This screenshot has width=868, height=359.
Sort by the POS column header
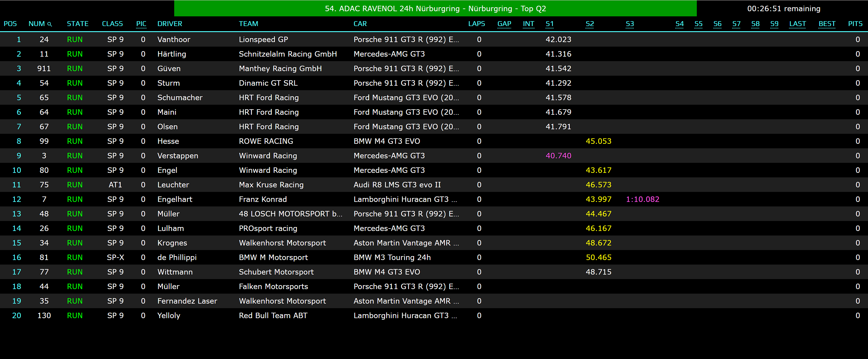(10, 24)
